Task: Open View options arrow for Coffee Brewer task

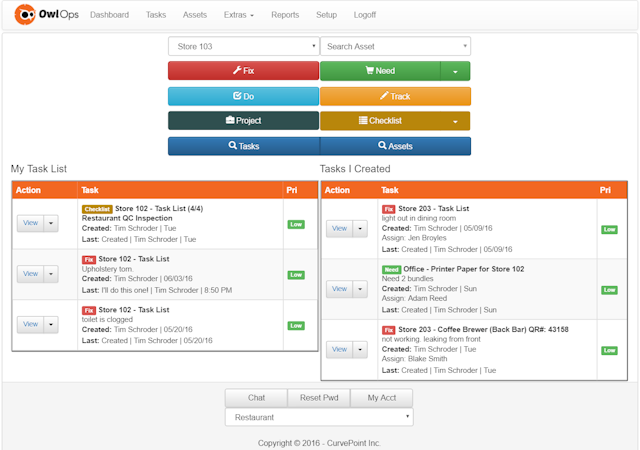Action: (360, 350)
